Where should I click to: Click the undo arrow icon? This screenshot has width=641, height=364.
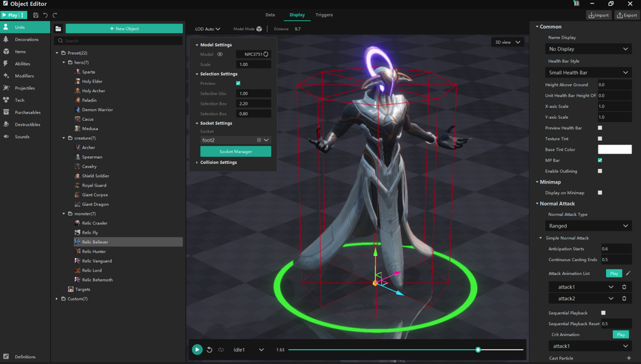45,15
